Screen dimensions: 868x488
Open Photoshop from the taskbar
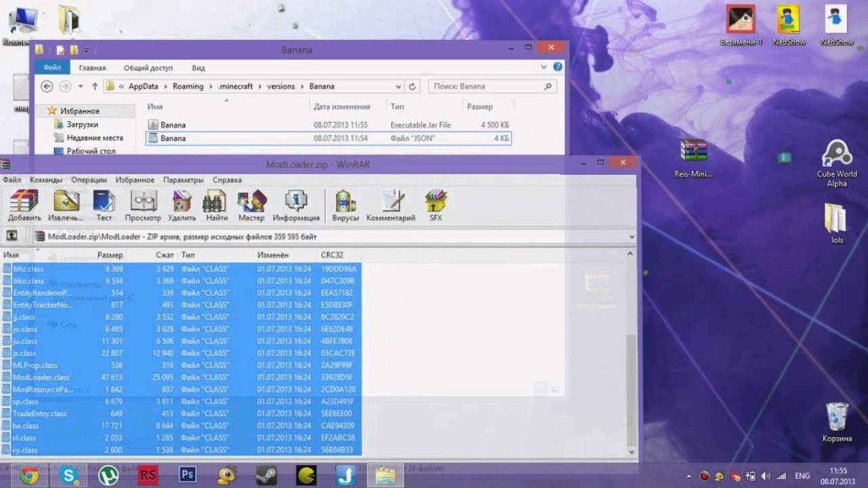[x=187, y=476]
